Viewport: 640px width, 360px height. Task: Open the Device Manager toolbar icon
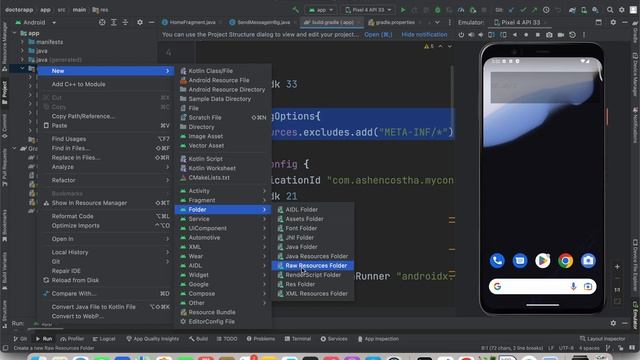[x=584, y=10]
